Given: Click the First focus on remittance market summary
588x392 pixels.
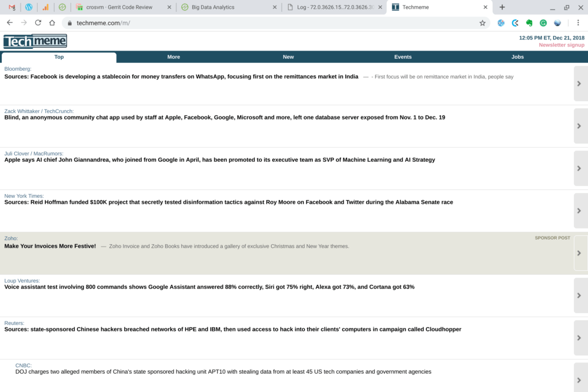Looking at the screenshot, I should click(443, 77).
